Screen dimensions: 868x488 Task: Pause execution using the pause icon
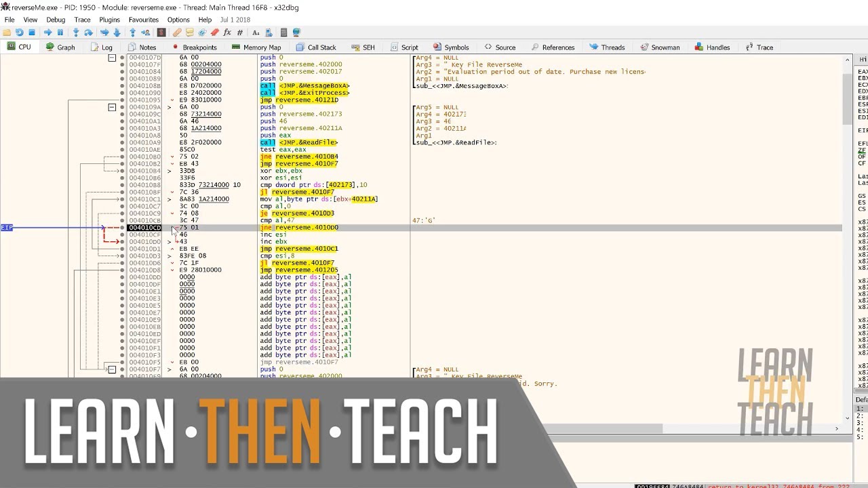tap(60, 33)
